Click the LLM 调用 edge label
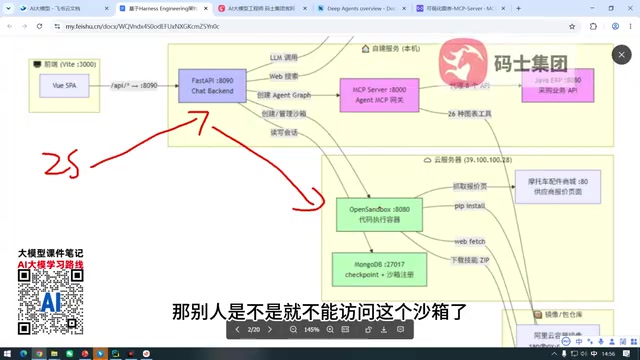Screen dimensions: 640x360 click(283, 58)
